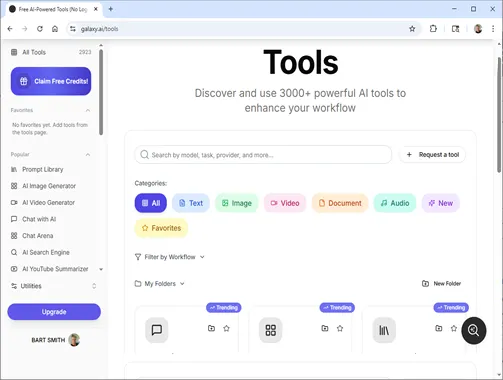Filter tools by Document category
The width and height of the screenshot is (503, 380).
(340, 203)
